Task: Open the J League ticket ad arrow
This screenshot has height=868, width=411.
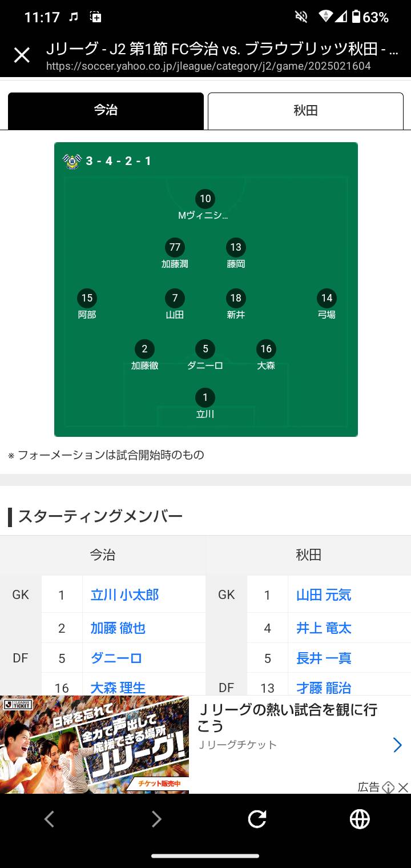Action: 397,745
